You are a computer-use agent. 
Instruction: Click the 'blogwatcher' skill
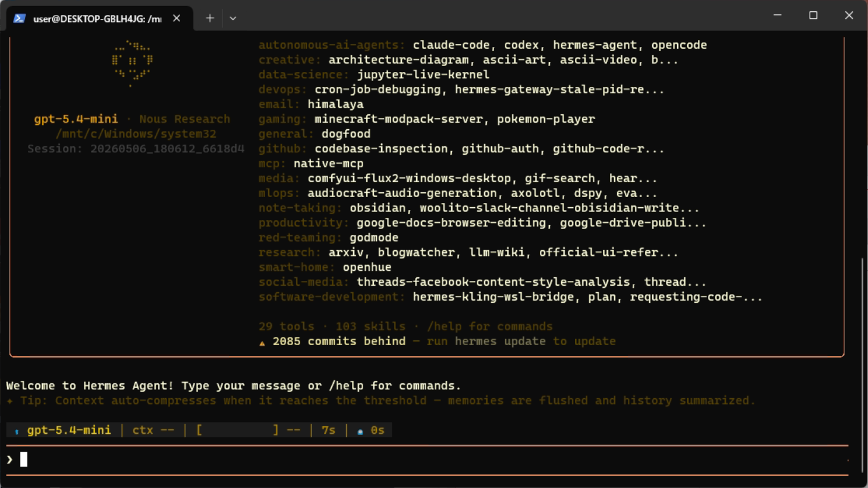tap(416, 252)
